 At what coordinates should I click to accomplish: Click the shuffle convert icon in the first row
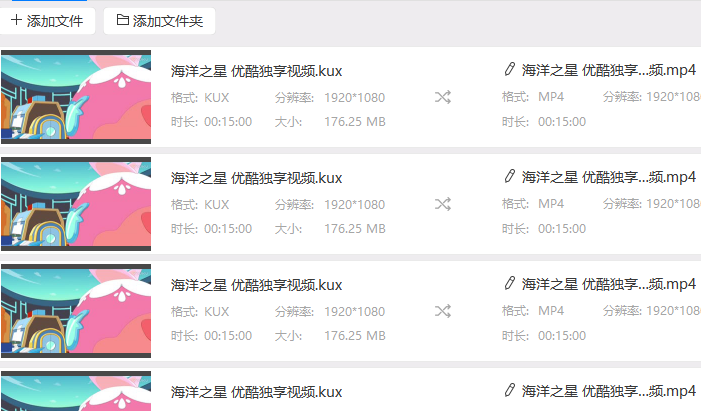click(x=442, y=97)
